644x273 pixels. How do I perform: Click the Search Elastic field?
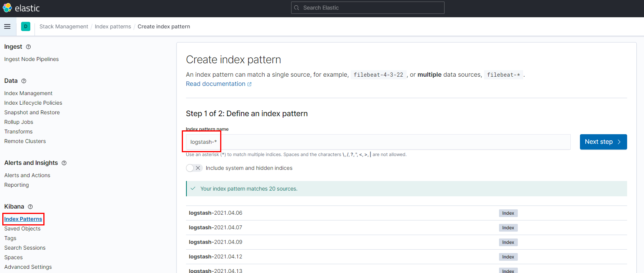tap(367, 8)
